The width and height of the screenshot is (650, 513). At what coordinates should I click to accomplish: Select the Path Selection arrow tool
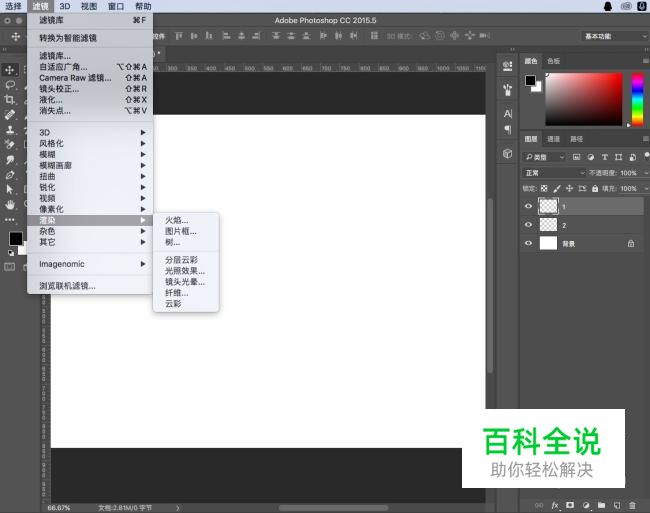10,189
